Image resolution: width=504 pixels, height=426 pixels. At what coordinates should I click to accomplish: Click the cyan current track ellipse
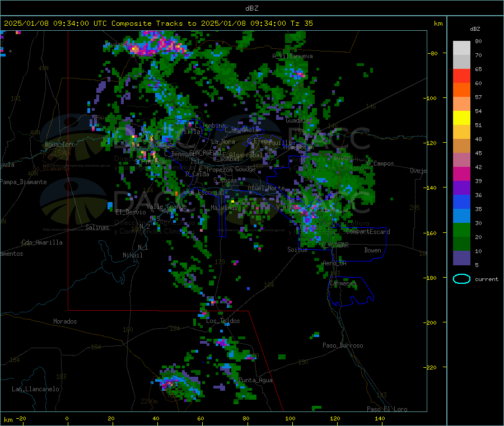pos(461,279)
